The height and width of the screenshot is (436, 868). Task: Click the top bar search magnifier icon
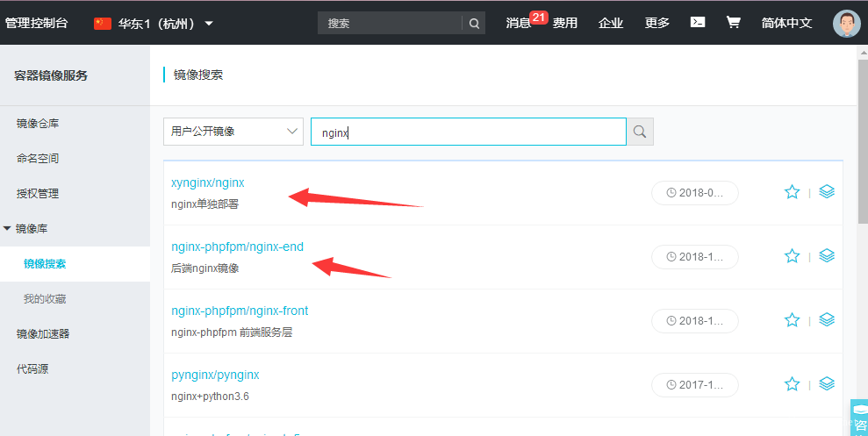pos(474,23)
